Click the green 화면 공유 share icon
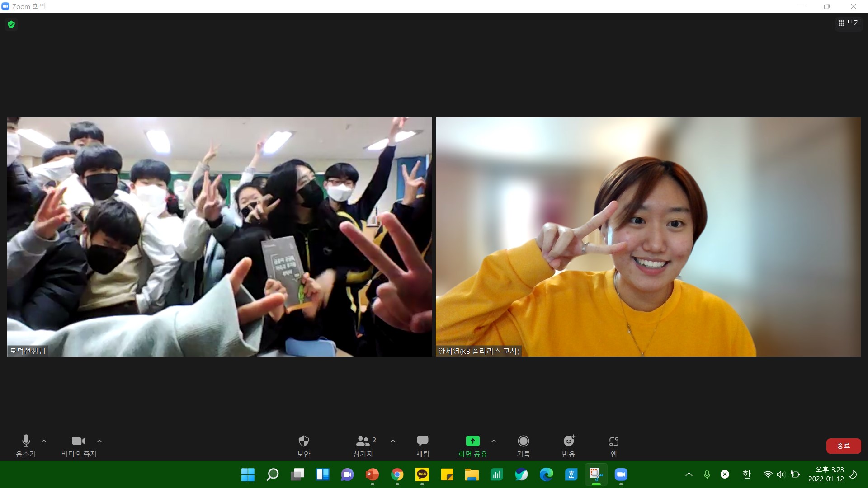This screenshot has height=488, width=868. (472, 441)
